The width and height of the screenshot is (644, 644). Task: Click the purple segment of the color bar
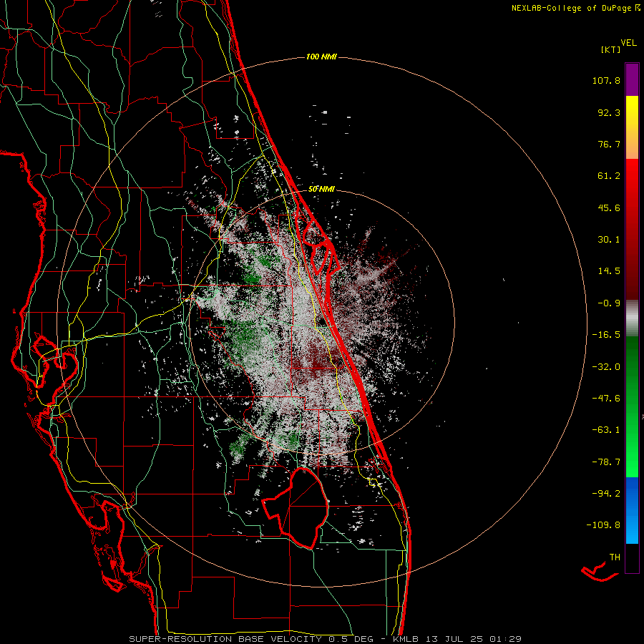point(632,79)
